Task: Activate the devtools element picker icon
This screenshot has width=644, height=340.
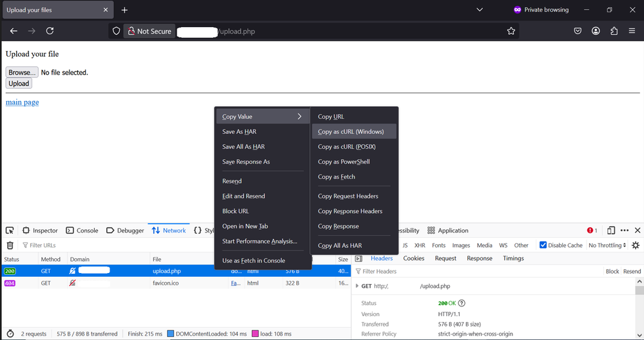Action: click(10, 231)
